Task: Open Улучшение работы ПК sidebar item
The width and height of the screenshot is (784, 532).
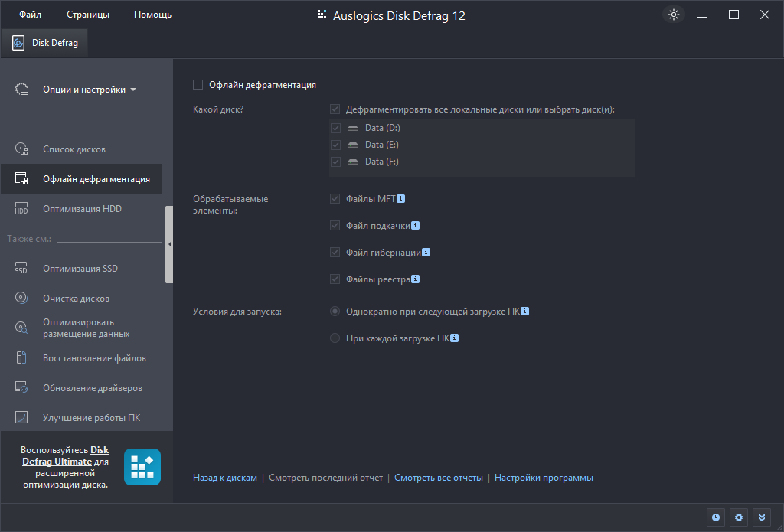Action: 81,417
